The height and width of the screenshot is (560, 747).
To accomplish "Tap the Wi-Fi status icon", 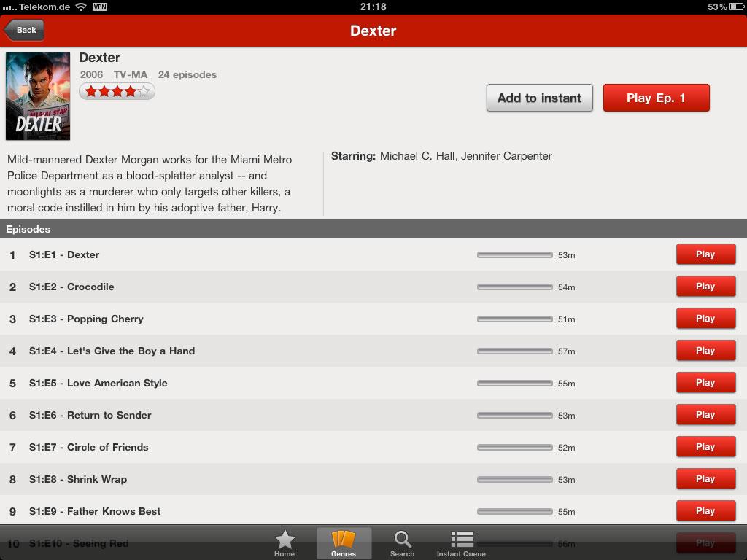I will coord(81,7).
